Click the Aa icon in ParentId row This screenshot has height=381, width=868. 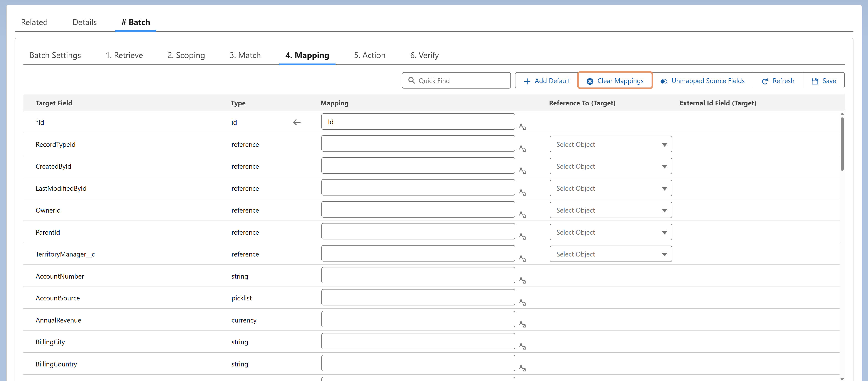(522, 236)
